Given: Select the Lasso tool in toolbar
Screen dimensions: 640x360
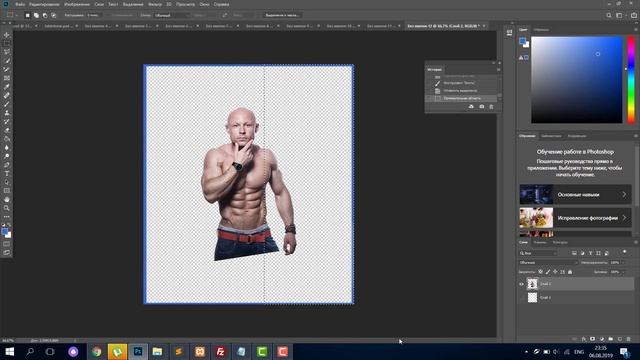Looking at the screenshot, I should [x=7, y=52].
